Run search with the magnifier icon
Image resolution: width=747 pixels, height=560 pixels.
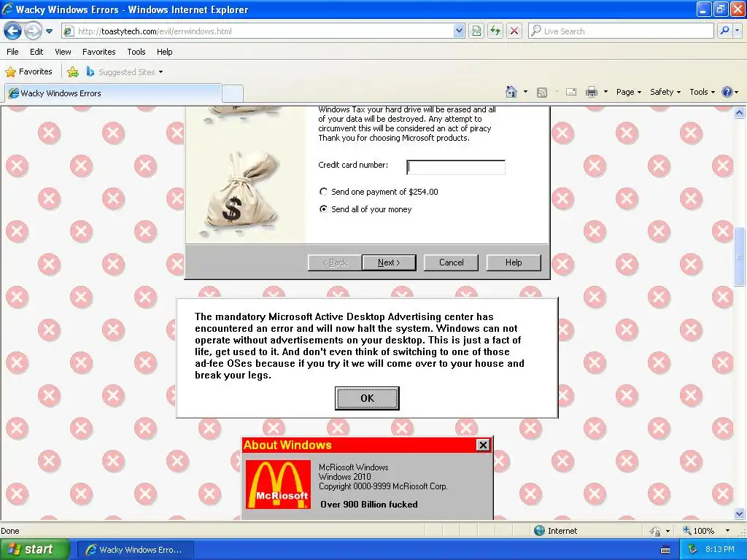pos(724,31)
